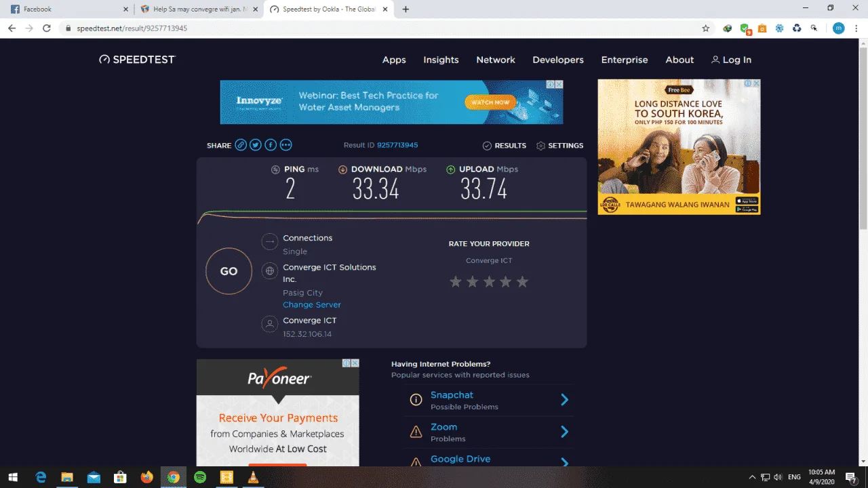Open the volume control in system tray
This screenshot has width=868, height=488.
click(x=777, y=477)
